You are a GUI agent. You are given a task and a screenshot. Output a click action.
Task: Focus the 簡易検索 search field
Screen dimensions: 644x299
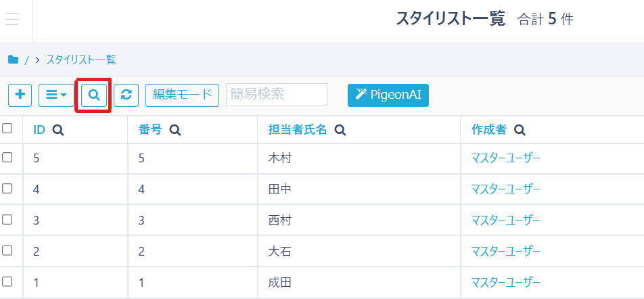point(277,95)
